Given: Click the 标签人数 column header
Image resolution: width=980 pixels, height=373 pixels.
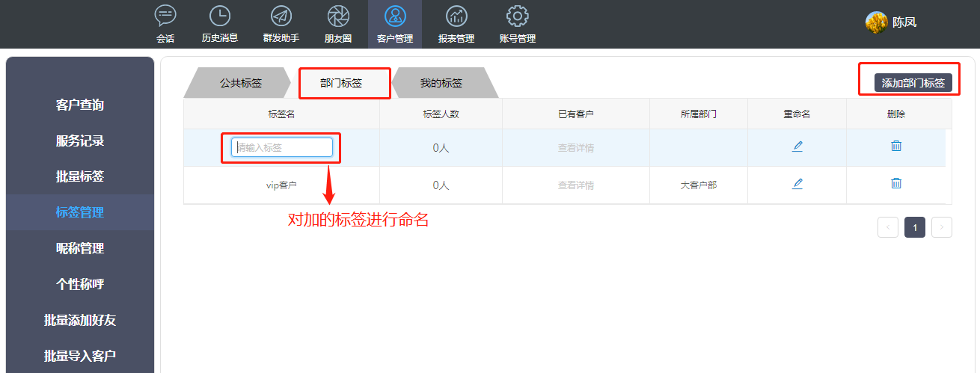Looking at the screenshot, I should pyautogui.click(x=441, y=114).
